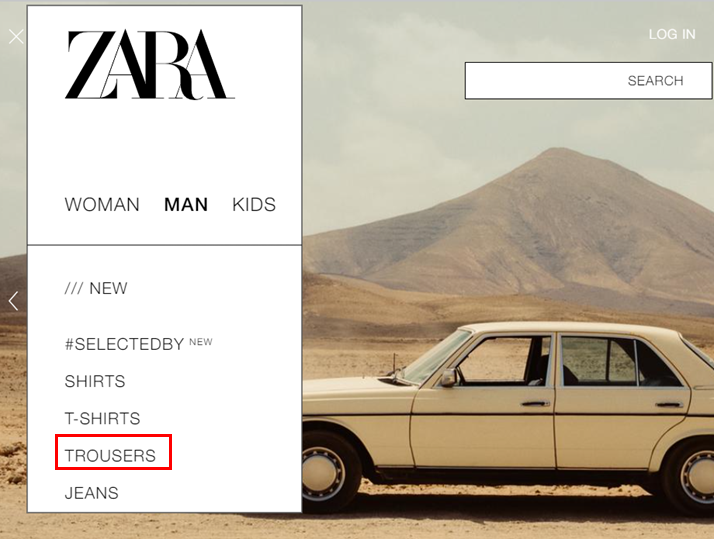Click the LOG IN link
Image resolution: width=714 pixels, height=539 pixels.
[x=672, y=34]
